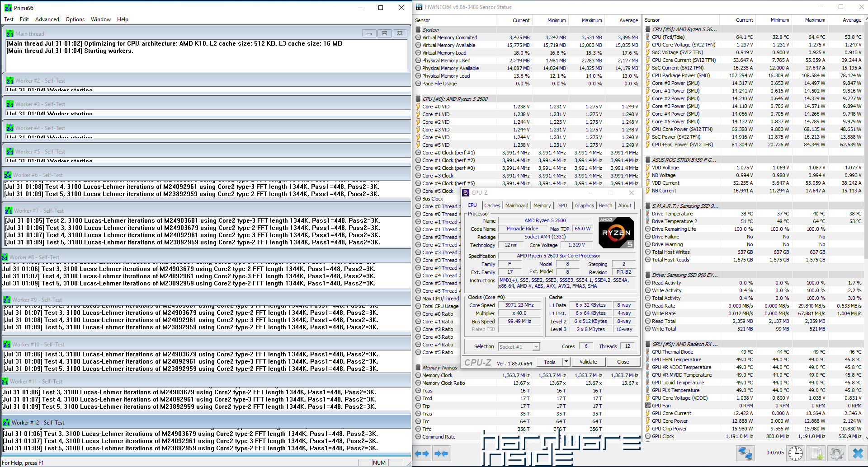Image resolution: width=868 pixels, height=467 pixels.
Task: Open HWiNFO network remote monitoring computers icon
Action: tap(745, 453)
